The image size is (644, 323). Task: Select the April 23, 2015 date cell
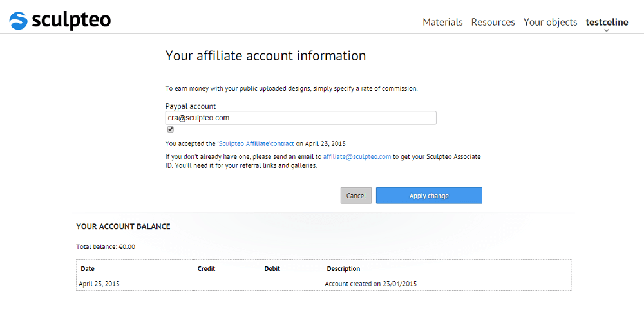(x=99, y=284)
